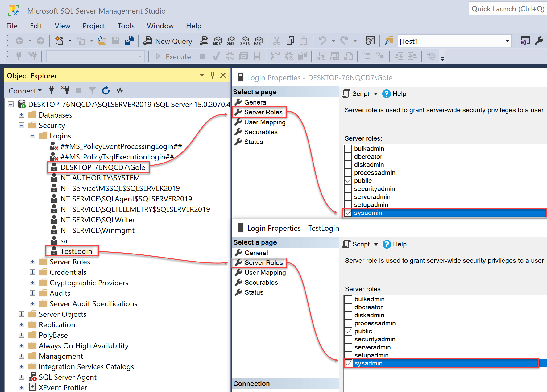
Task: Uncheck the public role for DESKTOP-76NQCD7\Gole
Action: (x=348, y=180)
